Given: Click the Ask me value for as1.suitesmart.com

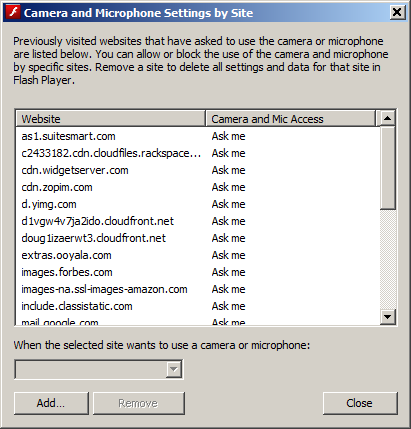Looking at the screenshot, I should point(229,136).
